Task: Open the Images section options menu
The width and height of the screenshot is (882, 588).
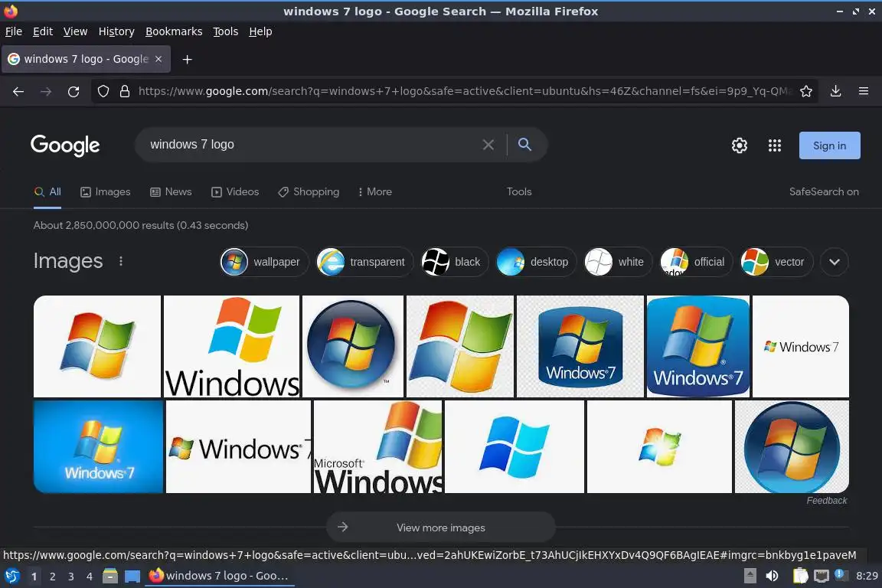Action: point(120,261)
